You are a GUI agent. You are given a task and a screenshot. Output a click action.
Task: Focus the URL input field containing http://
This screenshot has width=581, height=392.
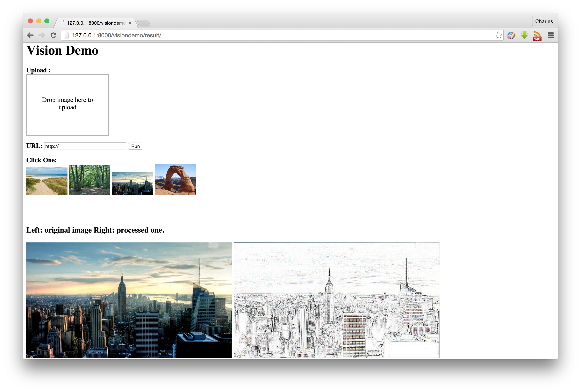click(x=85, y=146)
